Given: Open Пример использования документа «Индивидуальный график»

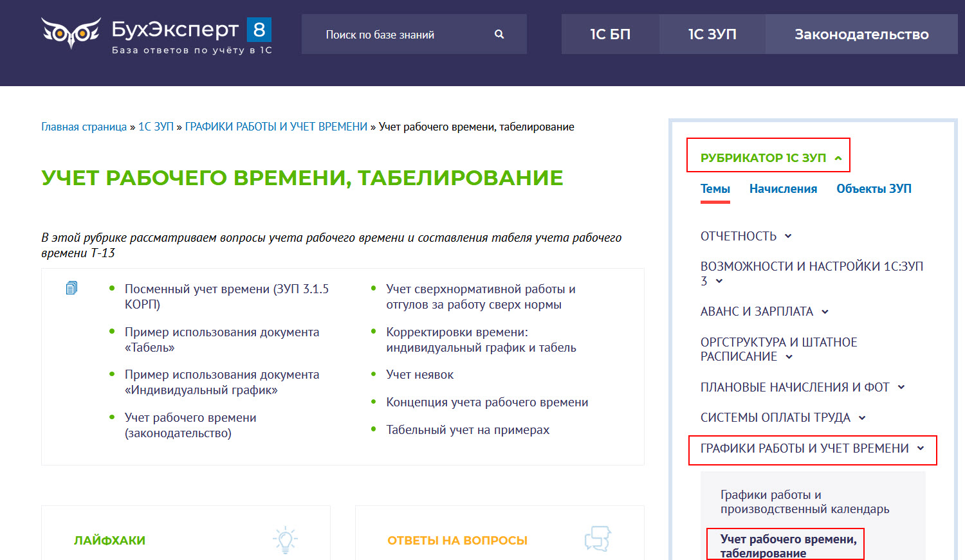Looking at the screenshot, I should 222,382.
